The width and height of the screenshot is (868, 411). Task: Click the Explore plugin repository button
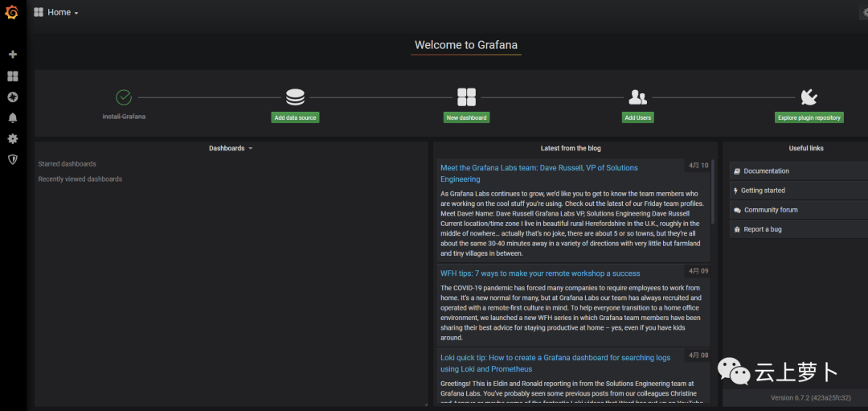pos(809,117)
